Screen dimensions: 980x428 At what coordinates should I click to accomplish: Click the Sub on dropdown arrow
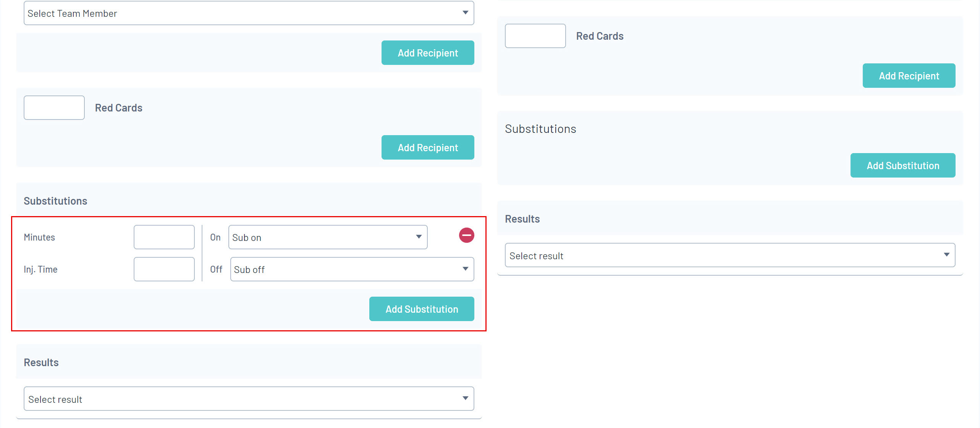[419, 237]
